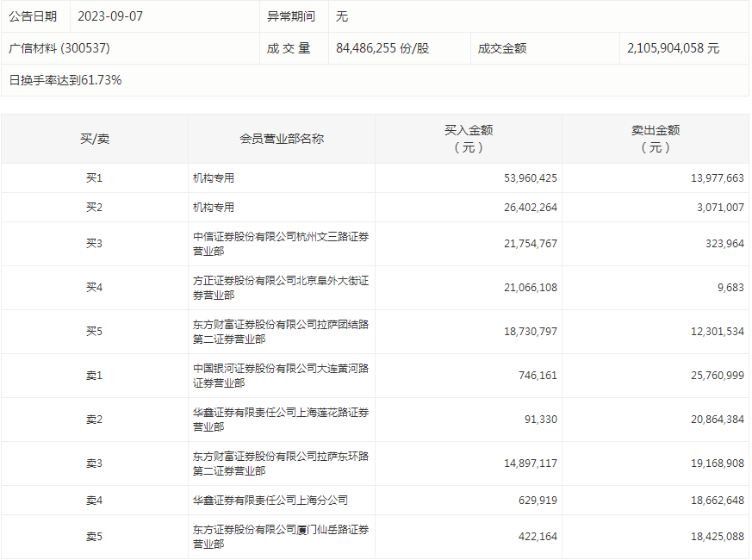Click 机构专用 in the 买1 row
Viewport: 752px width, 560px height.
[214, 178]
